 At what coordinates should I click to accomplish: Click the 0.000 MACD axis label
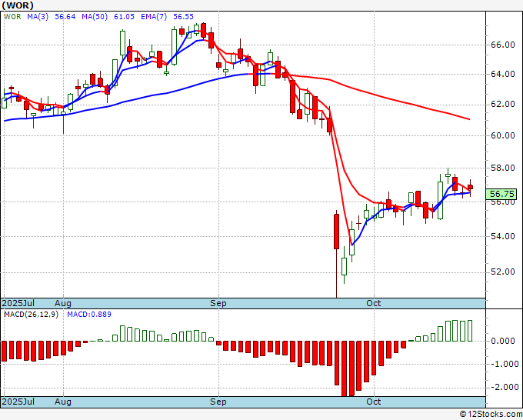pos(503,341)
